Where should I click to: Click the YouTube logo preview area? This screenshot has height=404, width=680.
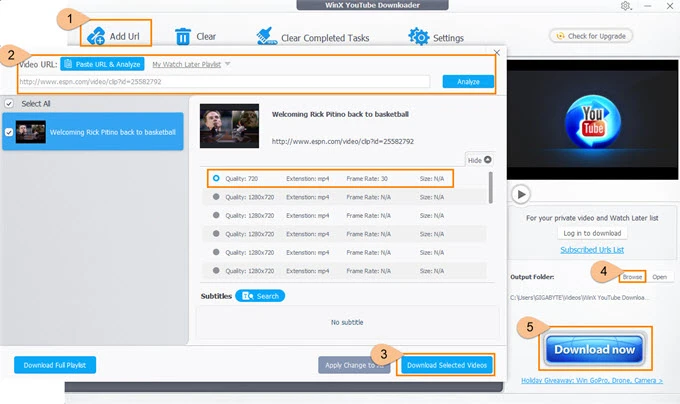pos(592,121)
